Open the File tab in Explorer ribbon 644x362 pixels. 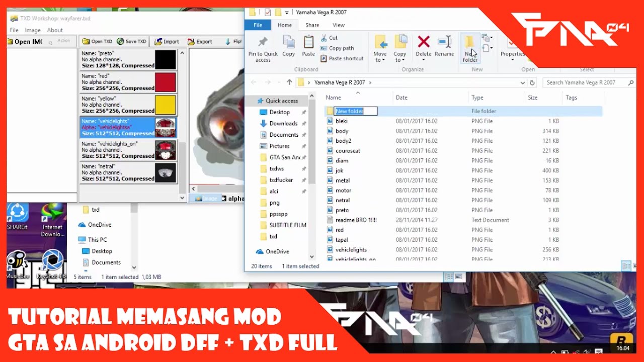pyautogui.click(x=258, y=25)
